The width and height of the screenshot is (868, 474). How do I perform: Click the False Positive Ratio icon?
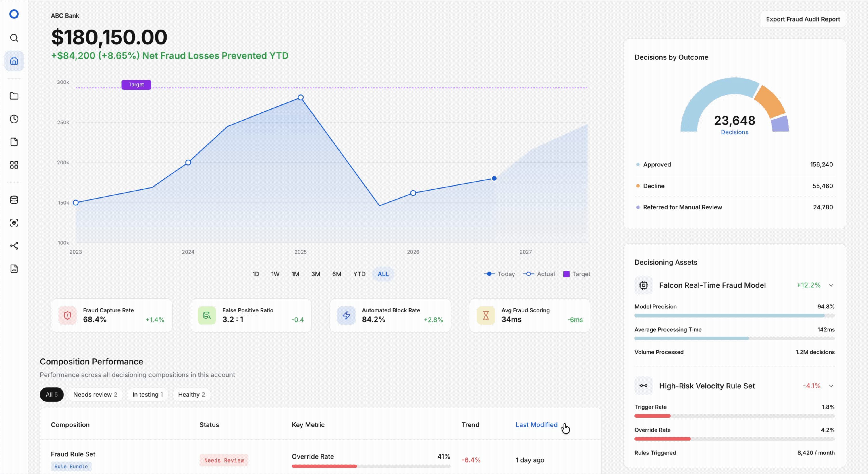coord(207,315)
